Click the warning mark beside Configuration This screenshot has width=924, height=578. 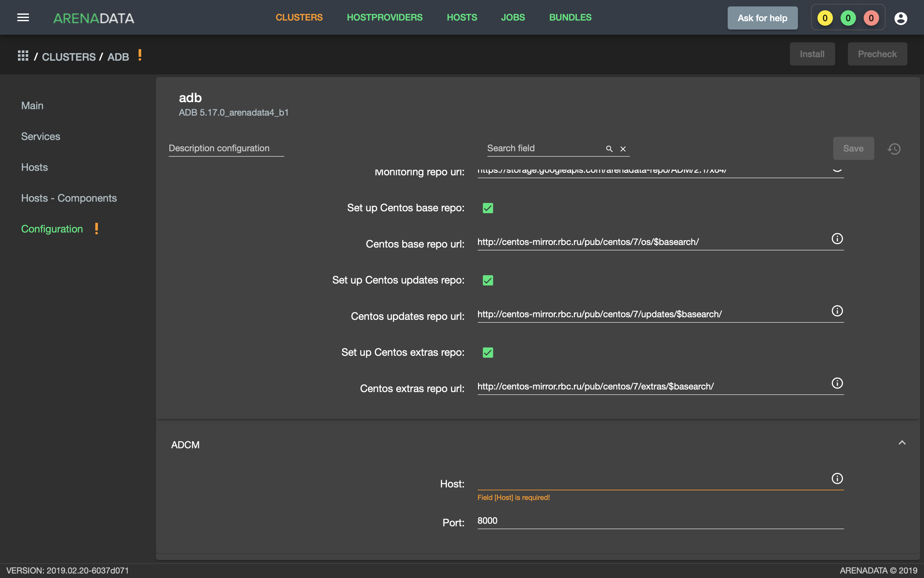(x=96, y=229)
